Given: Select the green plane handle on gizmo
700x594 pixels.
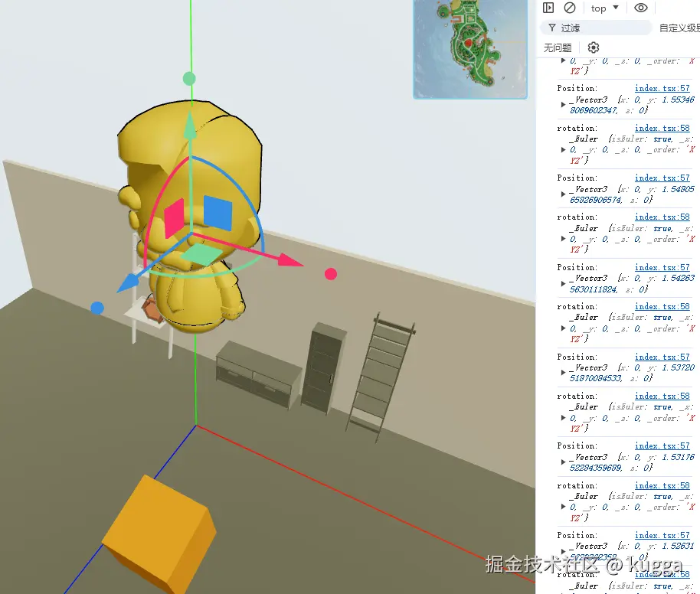Looking at the screenshot, I should (x=201, y=255).
